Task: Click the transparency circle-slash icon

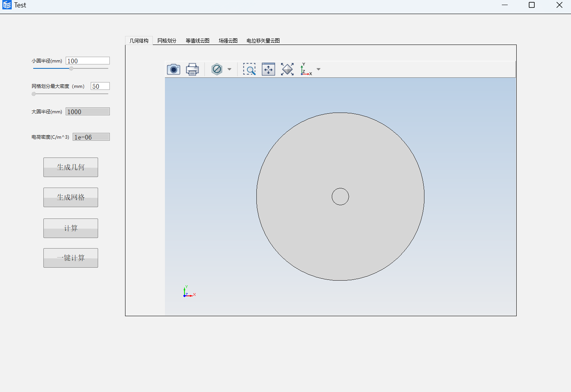Action: pos(217,70)
